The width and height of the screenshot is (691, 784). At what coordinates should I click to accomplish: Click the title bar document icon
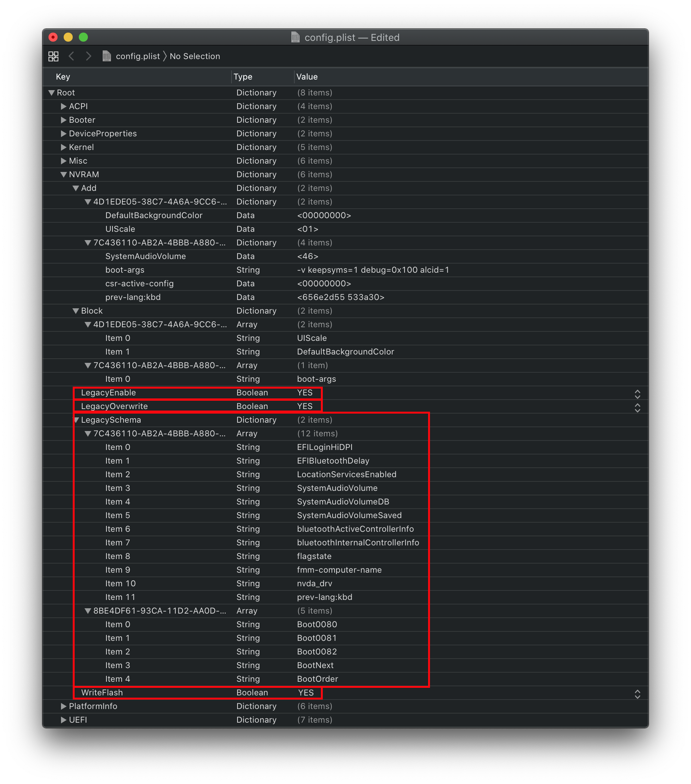pos(295,37)
